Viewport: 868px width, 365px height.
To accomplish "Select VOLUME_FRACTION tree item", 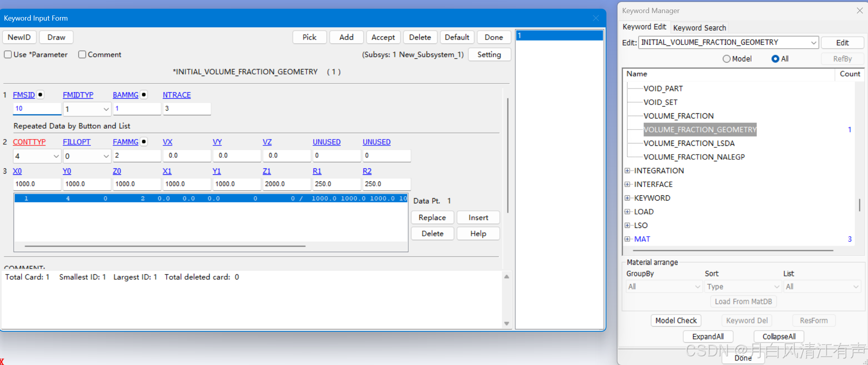I will (x=679, y=116).
